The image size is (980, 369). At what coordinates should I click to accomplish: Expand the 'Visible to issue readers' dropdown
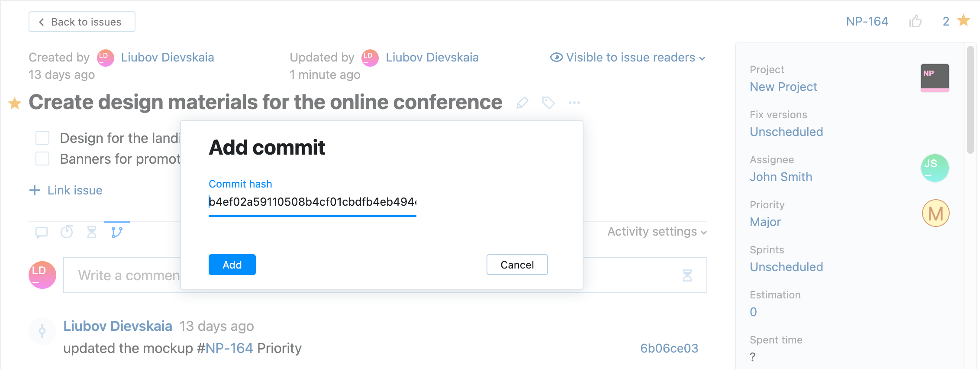[x=628, y=58]
